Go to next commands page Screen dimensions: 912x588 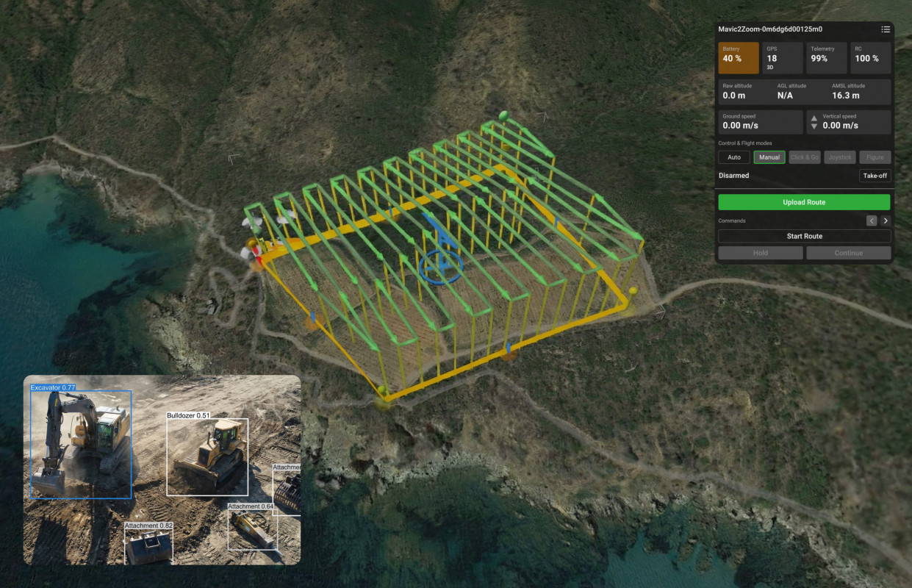(x=885, y=220)
